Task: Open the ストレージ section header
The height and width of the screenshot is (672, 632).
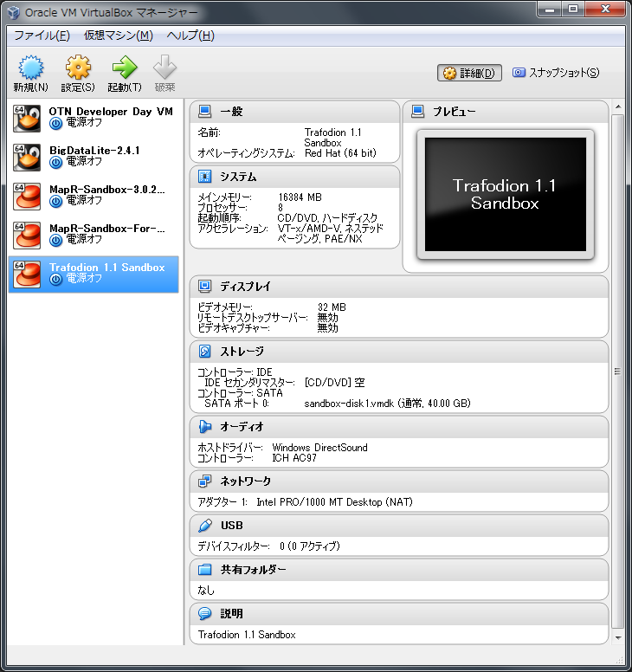Action: pyautogui.click(x=399, y=352)
